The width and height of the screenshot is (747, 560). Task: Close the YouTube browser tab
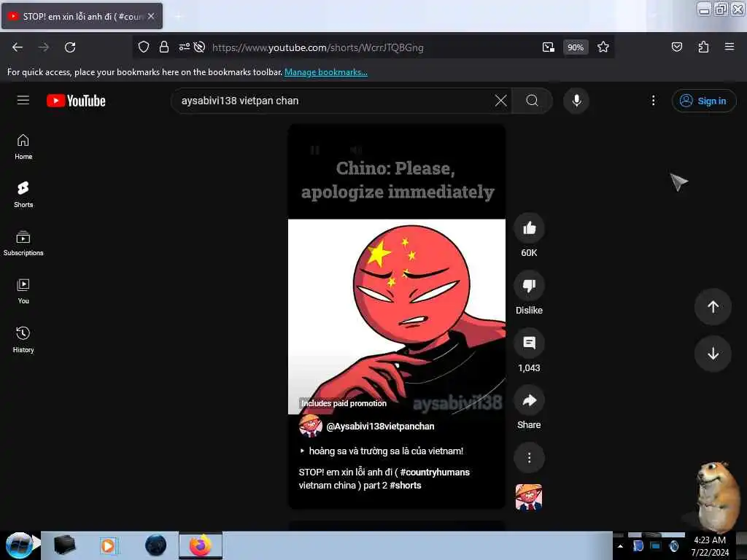coord(151,16)
